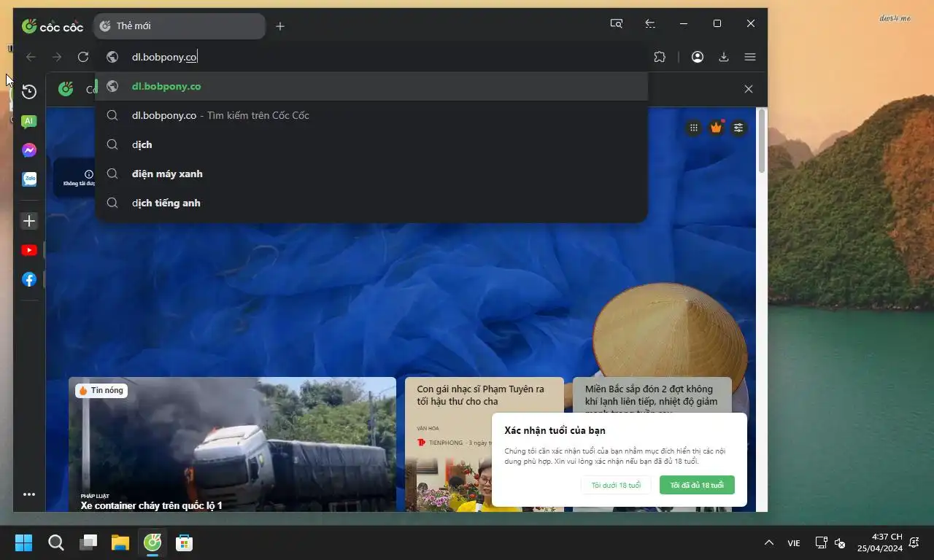
Task: Select the 'dịch tiếng anh' suggestion
Action: [372, 203]
